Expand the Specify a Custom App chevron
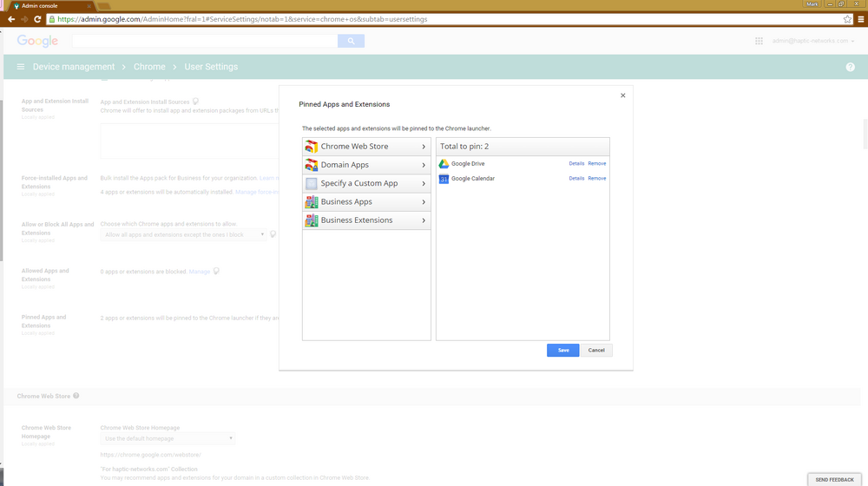Viewport: 868px width, 486px height. pos(424,183)
